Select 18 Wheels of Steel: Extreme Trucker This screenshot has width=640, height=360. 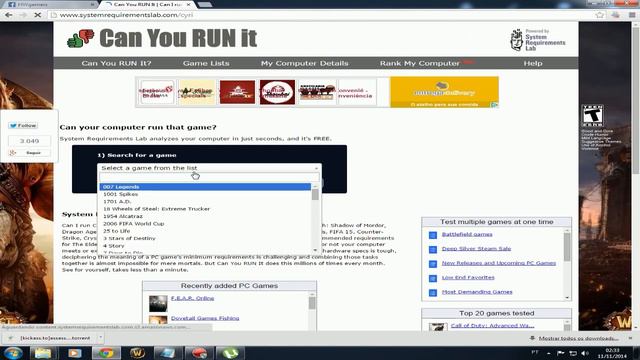tap(205, 209)
